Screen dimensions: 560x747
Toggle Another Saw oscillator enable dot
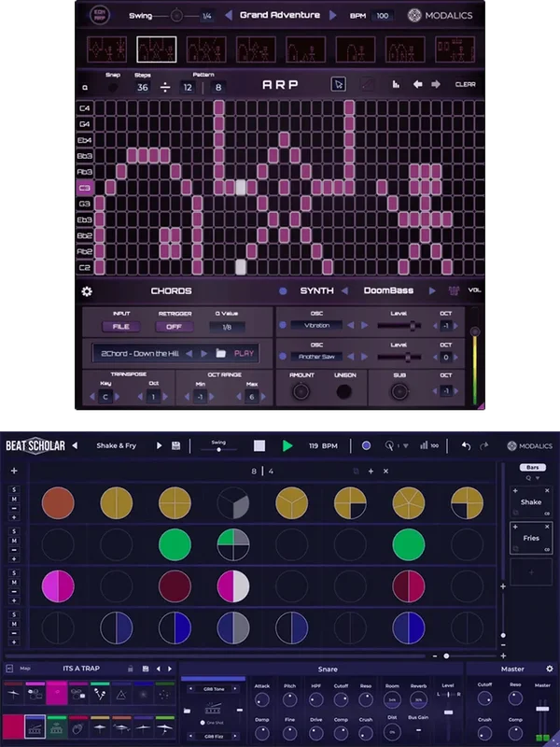tap(283, 357)
